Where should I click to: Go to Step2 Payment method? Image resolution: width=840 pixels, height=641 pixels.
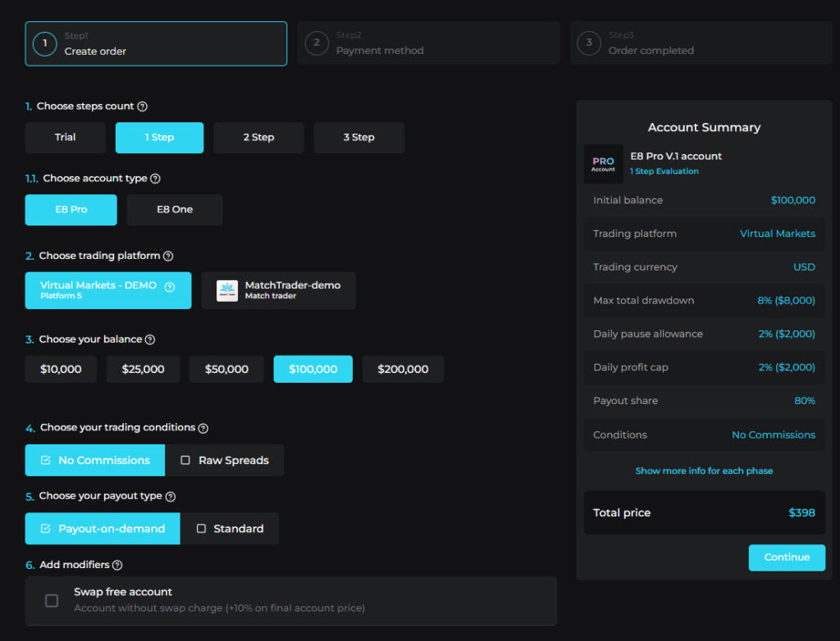click(427, 43)
